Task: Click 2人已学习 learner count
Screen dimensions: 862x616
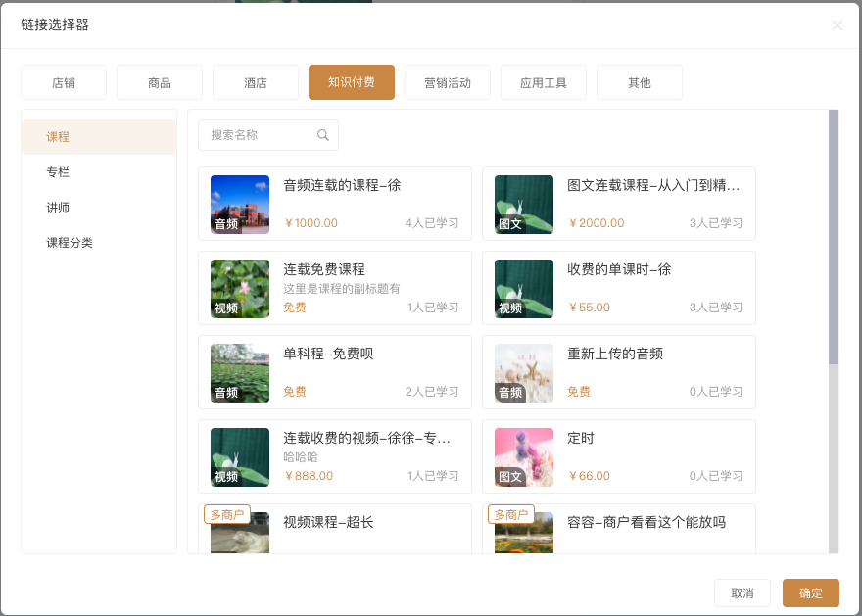Action: pyautogui.click(x=432, y=392)
